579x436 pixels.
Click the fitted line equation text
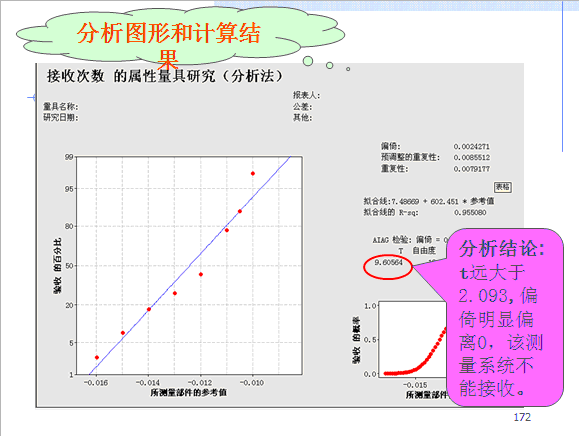(429, 201)
